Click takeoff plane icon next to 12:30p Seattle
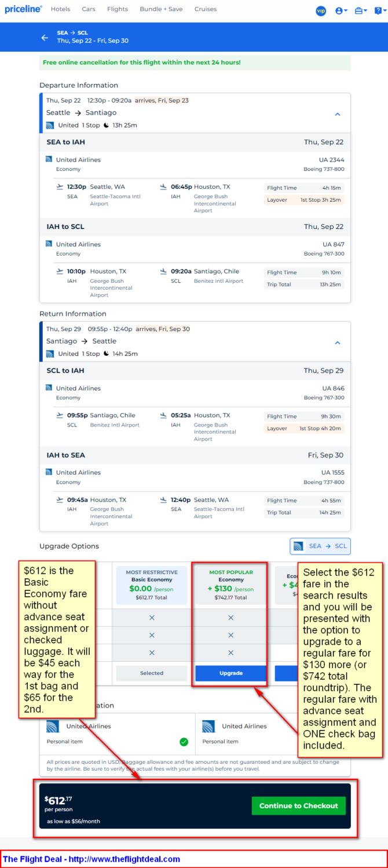388x868 pixels. 60,187
